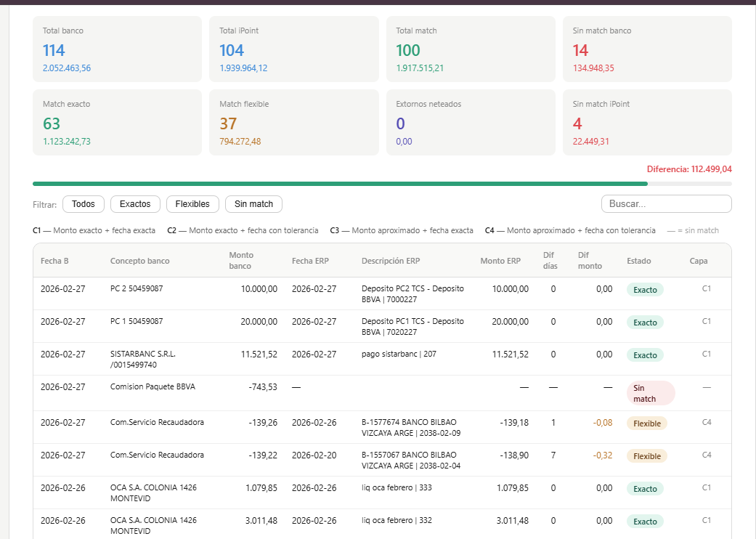Apply the Flexibles filter
This screenshot has width=756, height=539.
tap(192, 204)
